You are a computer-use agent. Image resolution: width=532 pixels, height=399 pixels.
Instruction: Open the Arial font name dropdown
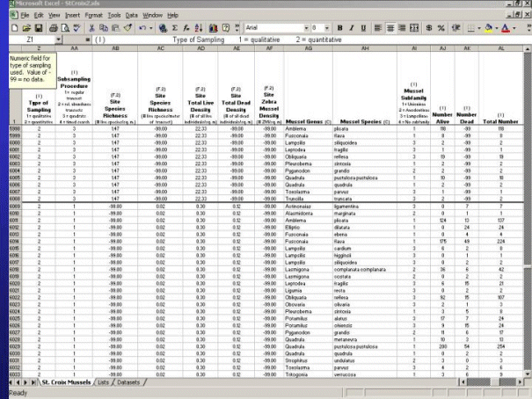(306, 28)
